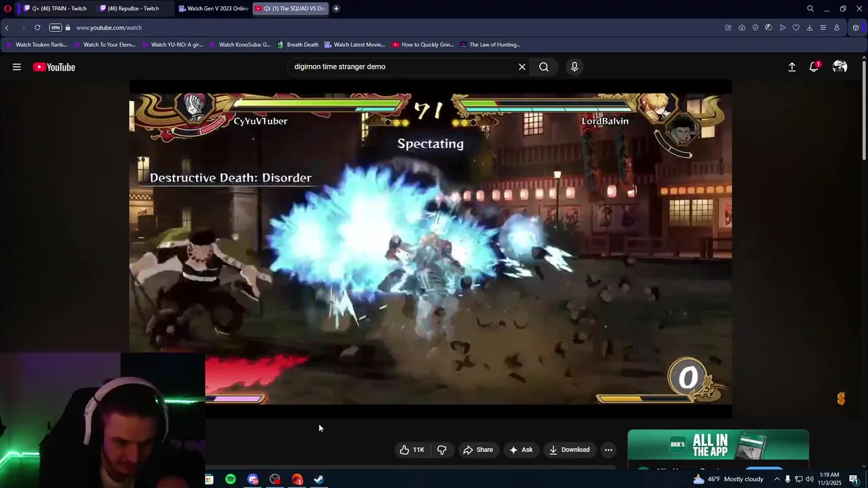The image size is (868, 488).
Task: Open the weather widget 46°F Mostly cloudy
Action: tap(728, 479)
